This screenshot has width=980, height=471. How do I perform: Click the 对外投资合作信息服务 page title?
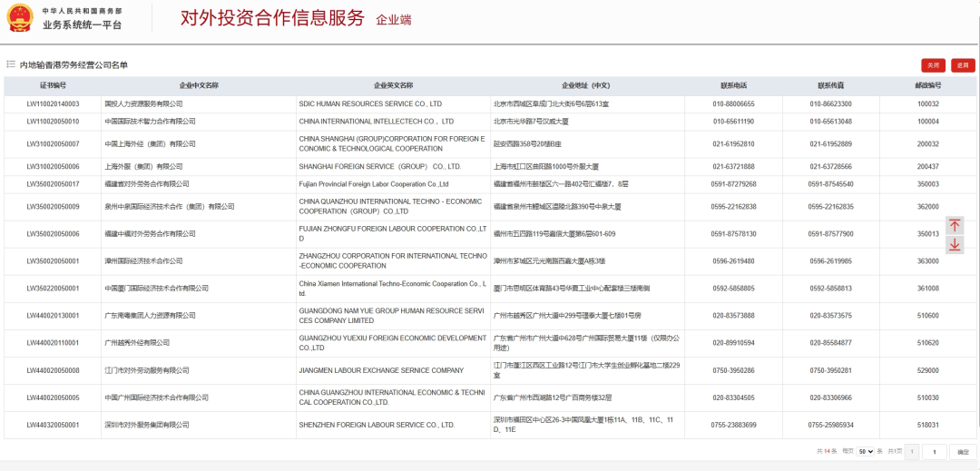(x=272, y=18)
